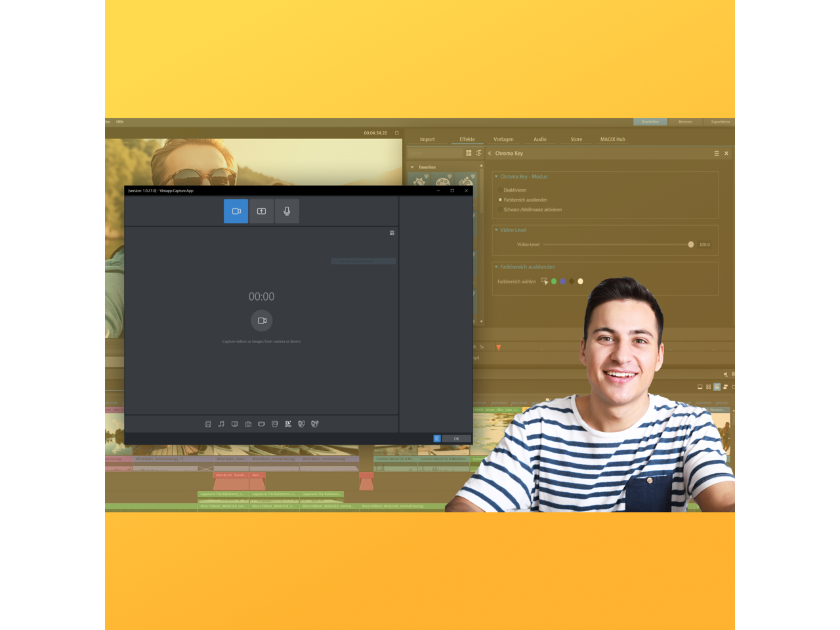Start recording with the round camera button

click(x=262, y=320)
